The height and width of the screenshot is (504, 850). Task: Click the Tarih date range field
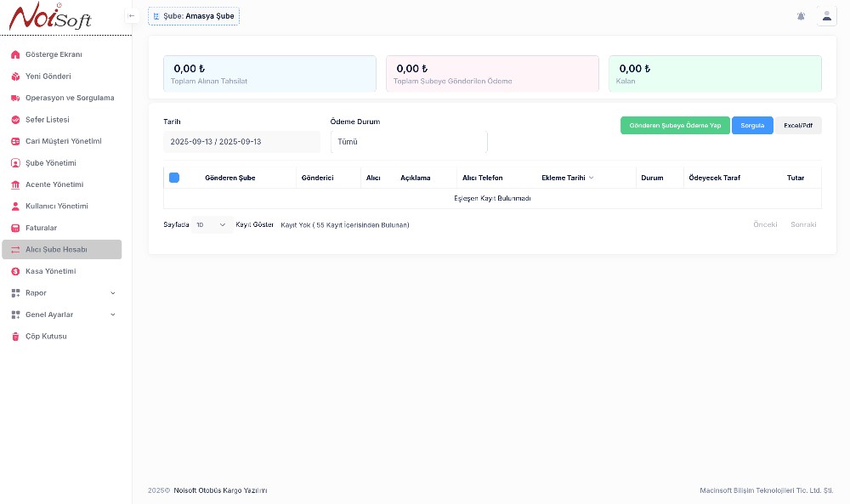pos(241,142)
